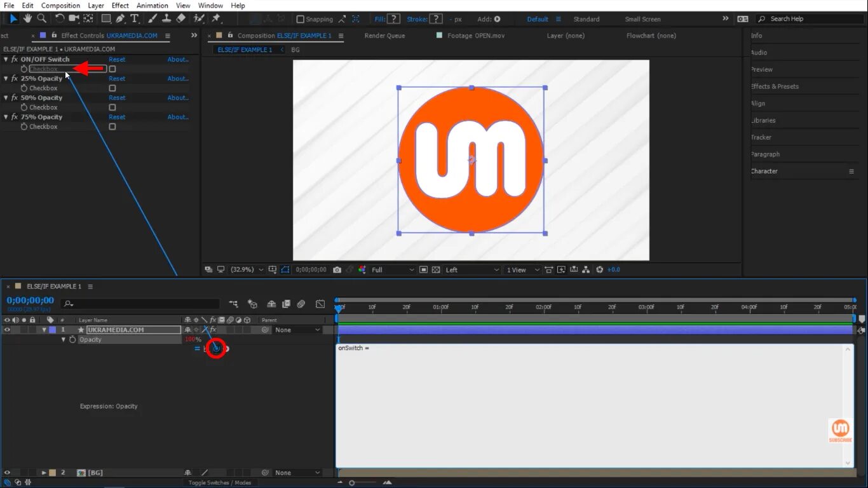Open the Effect menu
The width and height of the screenshot is (868, 488).
pos(120,5)
